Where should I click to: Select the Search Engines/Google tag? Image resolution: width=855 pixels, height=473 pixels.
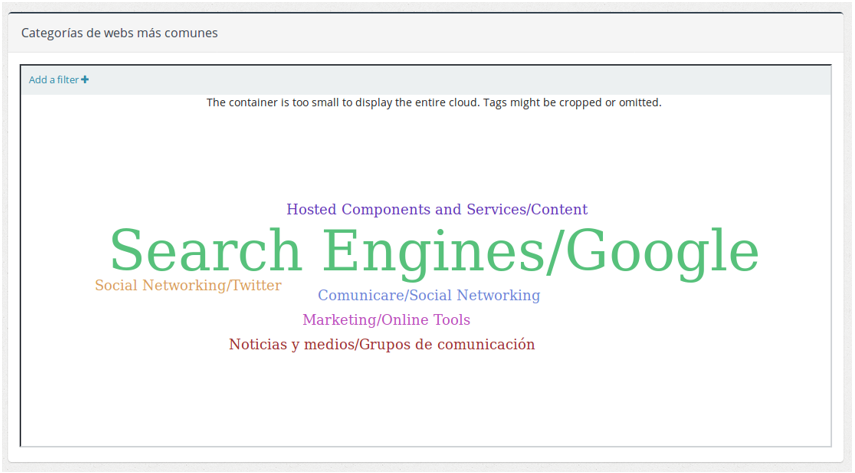coord(434,251)
